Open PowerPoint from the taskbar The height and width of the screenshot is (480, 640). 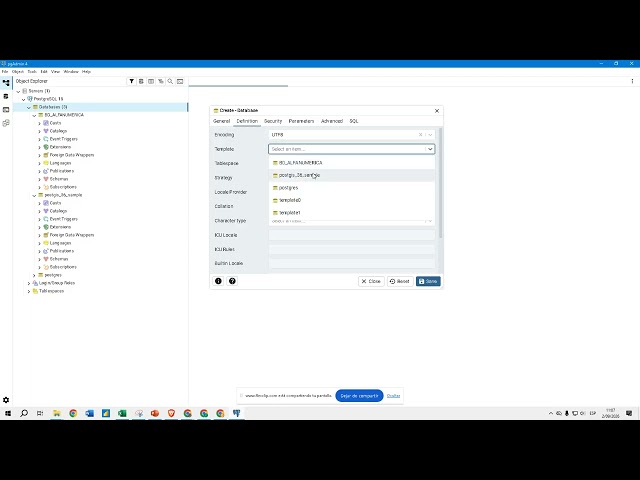click(155, 413)
